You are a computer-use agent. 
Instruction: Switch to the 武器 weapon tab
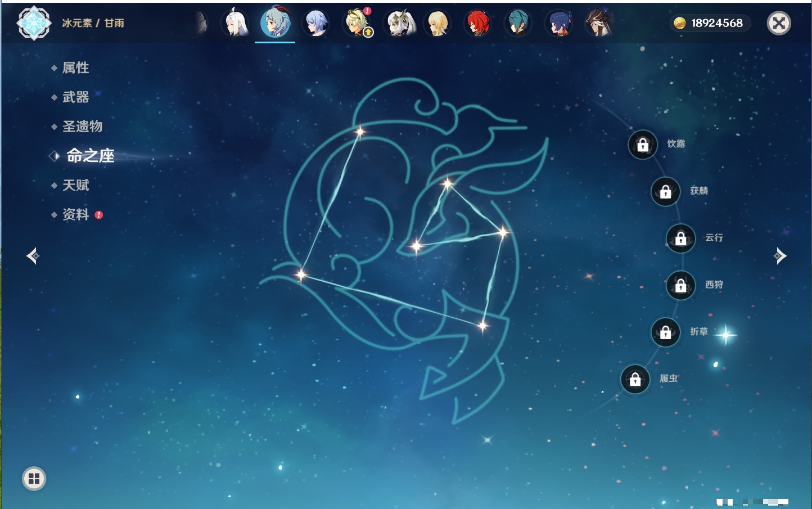75,97
